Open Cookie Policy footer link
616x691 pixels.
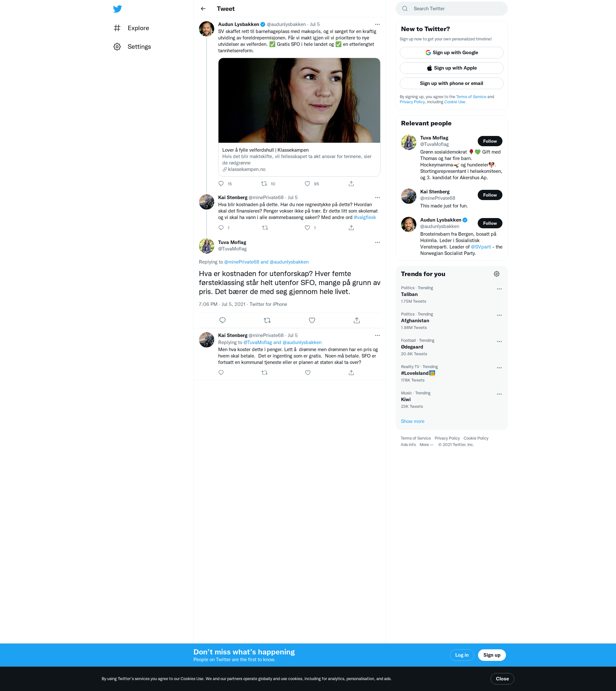point(476,438)
